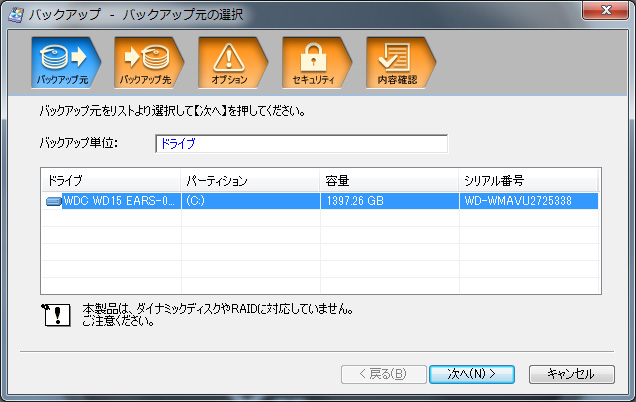
Task: Click the 容量 column header
Action: [389, 181]
